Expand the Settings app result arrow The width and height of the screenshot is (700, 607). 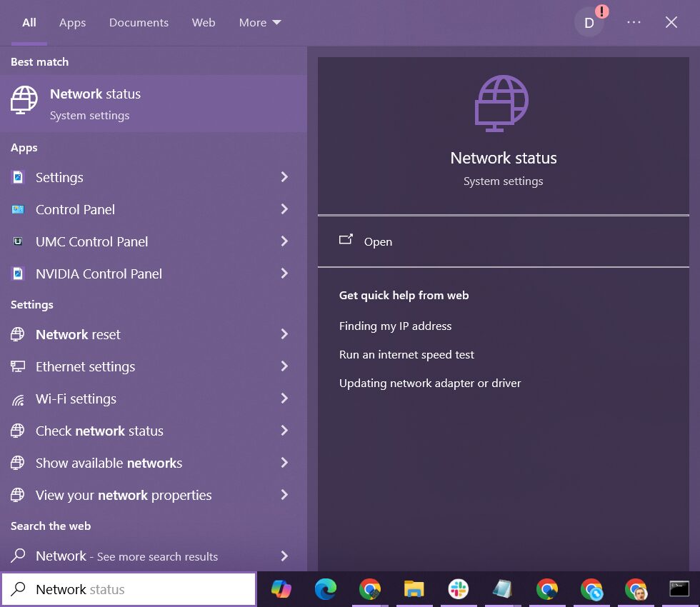click(x=284, y=177)
